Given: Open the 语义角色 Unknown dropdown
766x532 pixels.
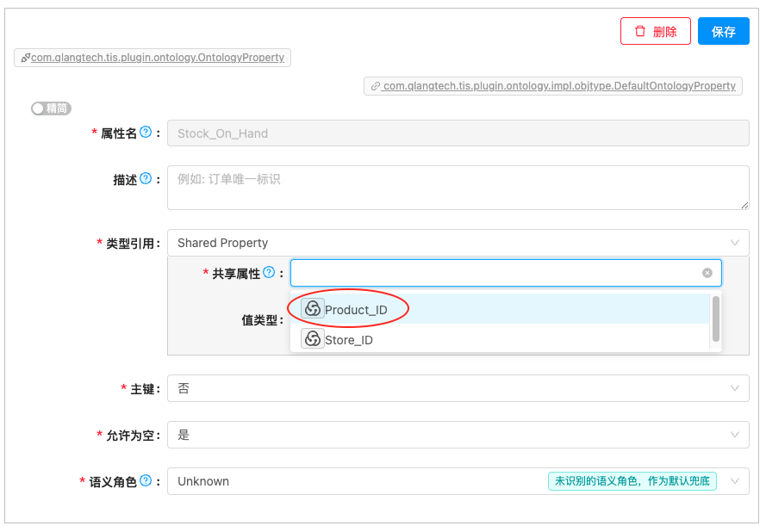Looking at the screenshot, I should coord(458,481).
